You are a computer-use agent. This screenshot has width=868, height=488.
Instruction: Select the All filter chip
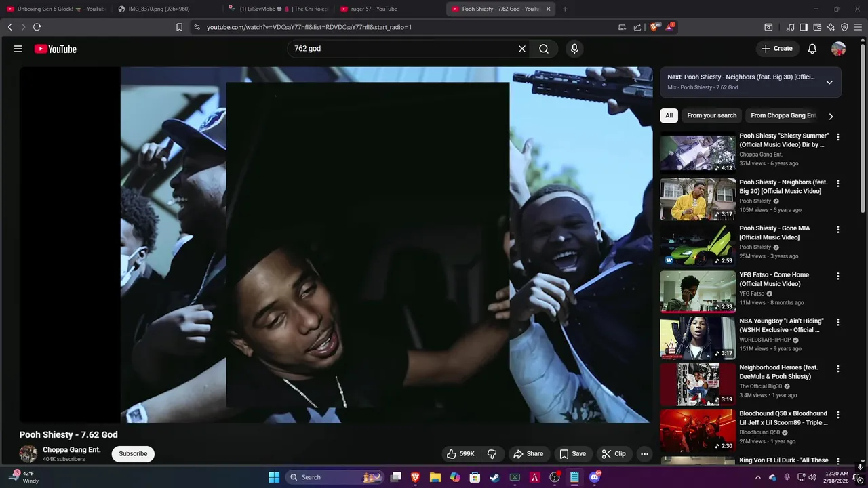669,115
